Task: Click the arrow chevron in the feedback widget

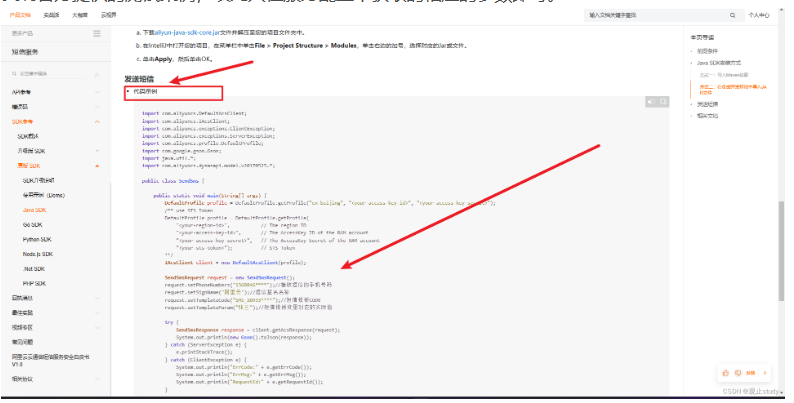Action: 765,373
